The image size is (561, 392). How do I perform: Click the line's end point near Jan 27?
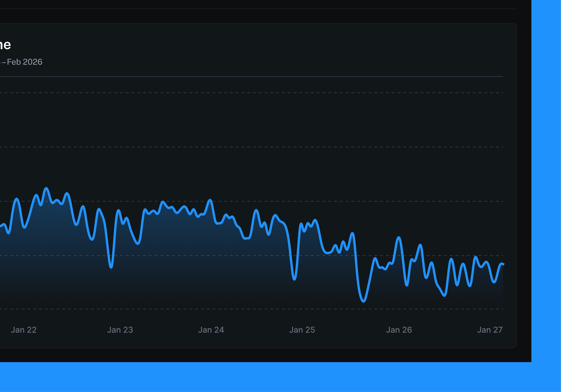503,264
